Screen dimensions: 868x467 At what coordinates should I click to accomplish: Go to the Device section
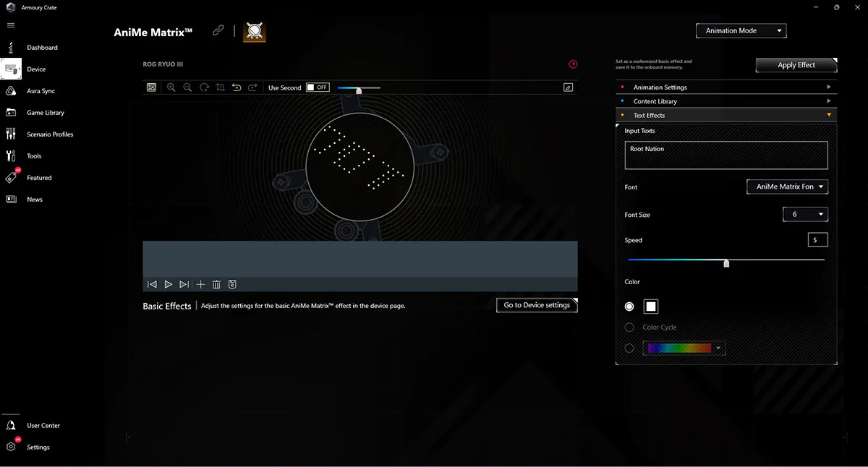[36, 69]
